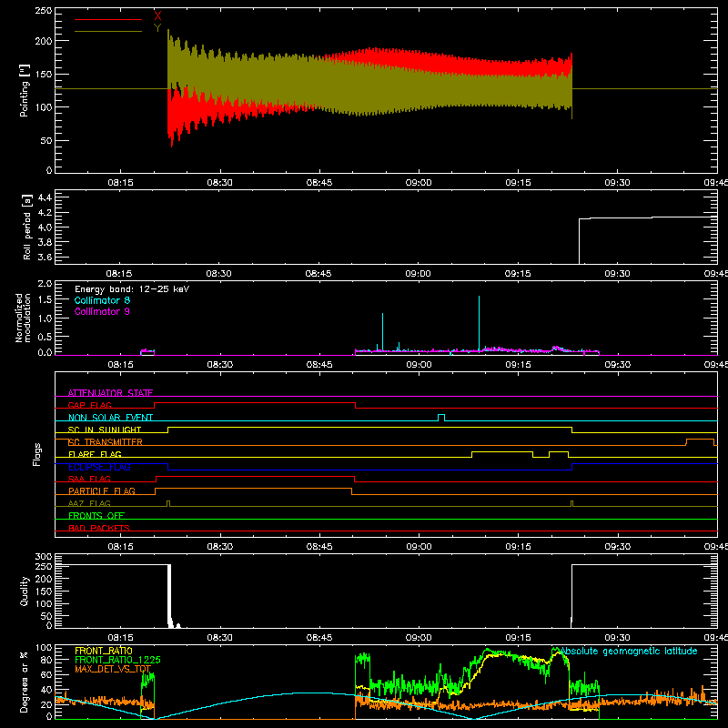Click the red 'X' legend label

pos(157,16)
